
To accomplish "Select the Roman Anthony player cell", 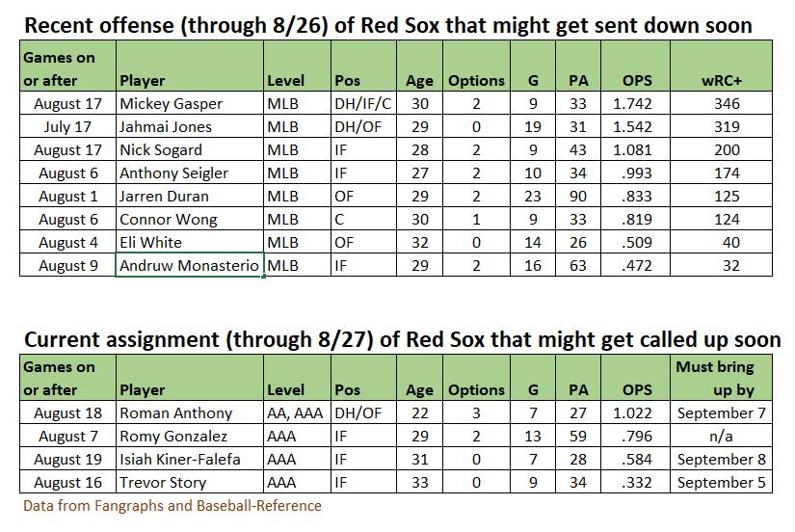I will [190, 412].
